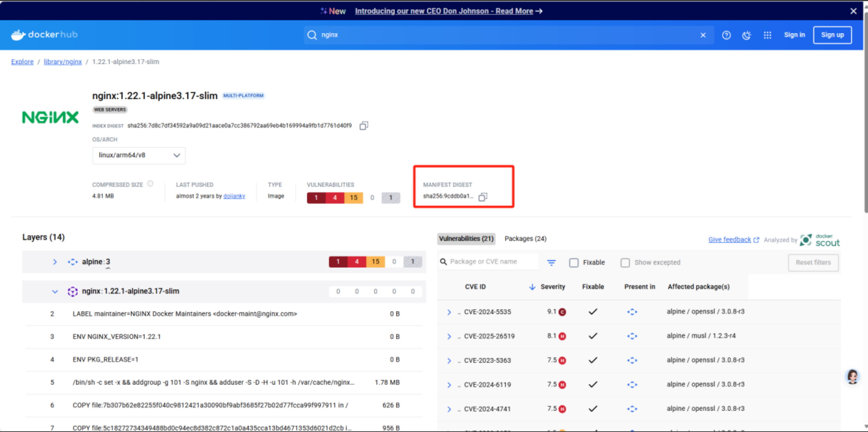The width and height of the screenshot is (868, 432).
Task: Click the Reset filters button
Action: 813,262
